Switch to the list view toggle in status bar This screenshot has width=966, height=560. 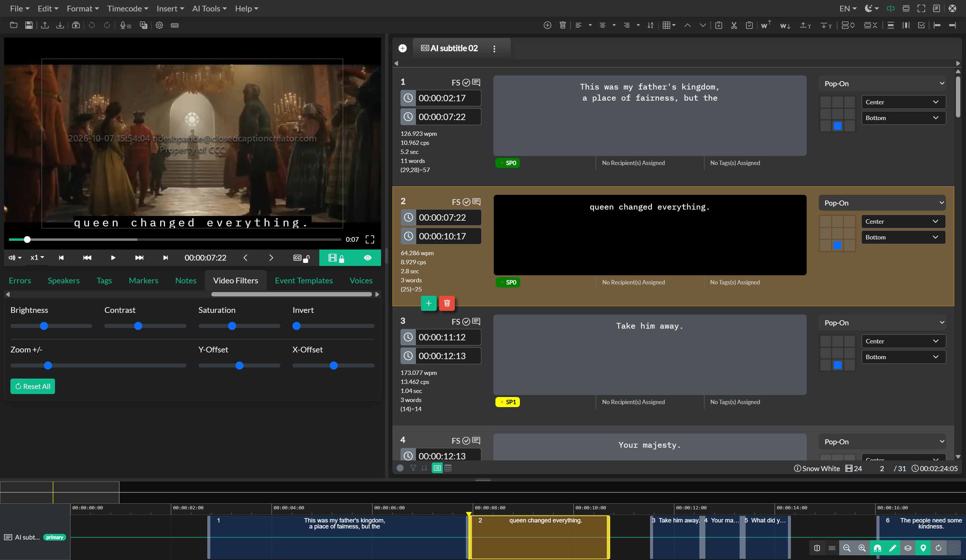click(437, 468)
